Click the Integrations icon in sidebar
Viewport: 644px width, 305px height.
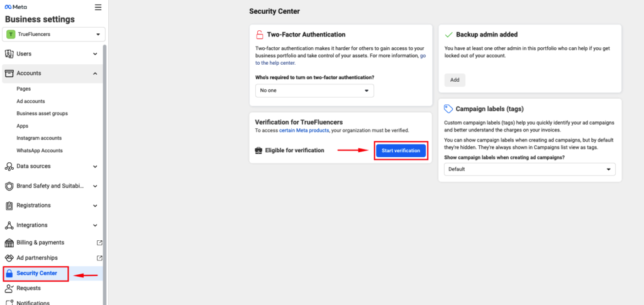pos(9,225)
